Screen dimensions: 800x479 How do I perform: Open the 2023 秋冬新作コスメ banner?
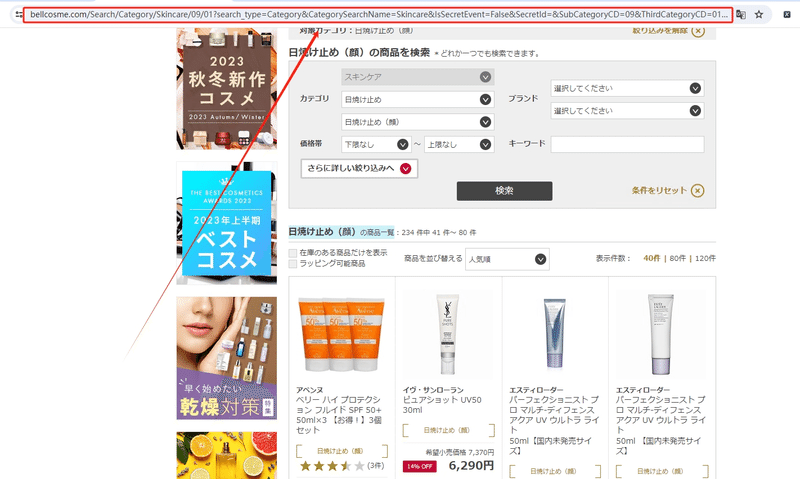pyautogui.click(x=227, y=89)
